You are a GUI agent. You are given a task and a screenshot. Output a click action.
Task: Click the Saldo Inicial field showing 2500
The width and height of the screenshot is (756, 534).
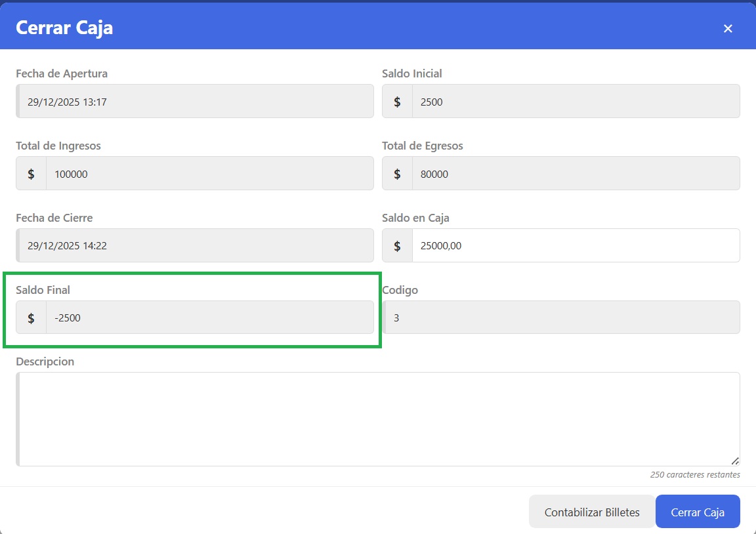(x=576, y=102)
